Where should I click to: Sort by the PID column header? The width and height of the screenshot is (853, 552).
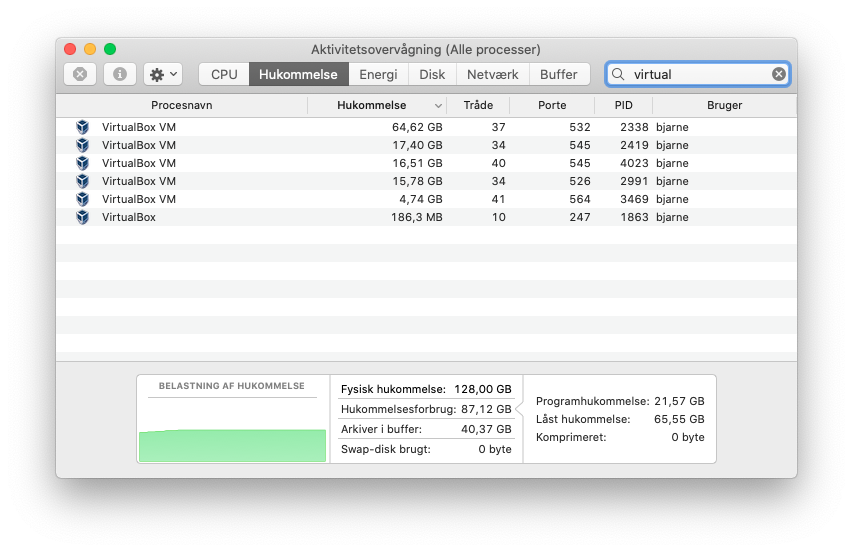[623, 105]
